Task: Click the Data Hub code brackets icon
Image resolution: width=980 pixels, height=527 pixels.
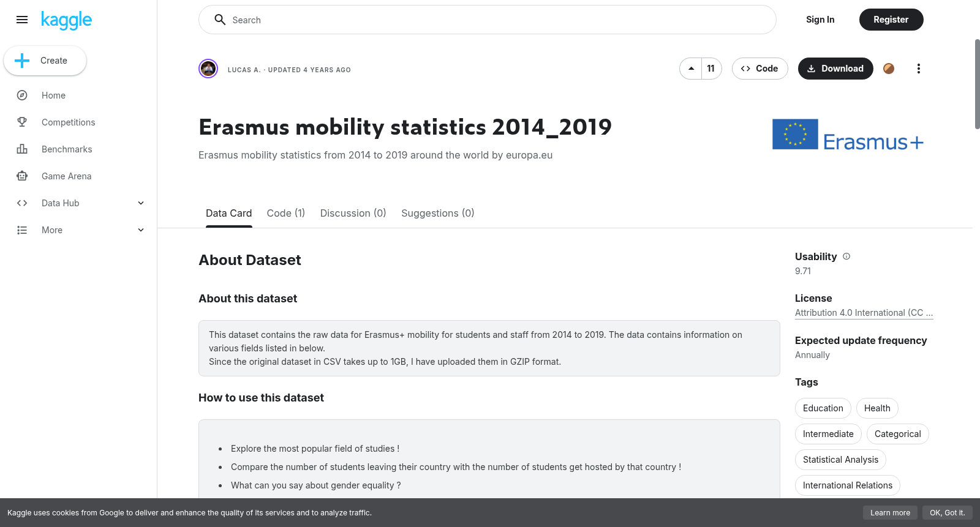Action: (x=22, y=203)
